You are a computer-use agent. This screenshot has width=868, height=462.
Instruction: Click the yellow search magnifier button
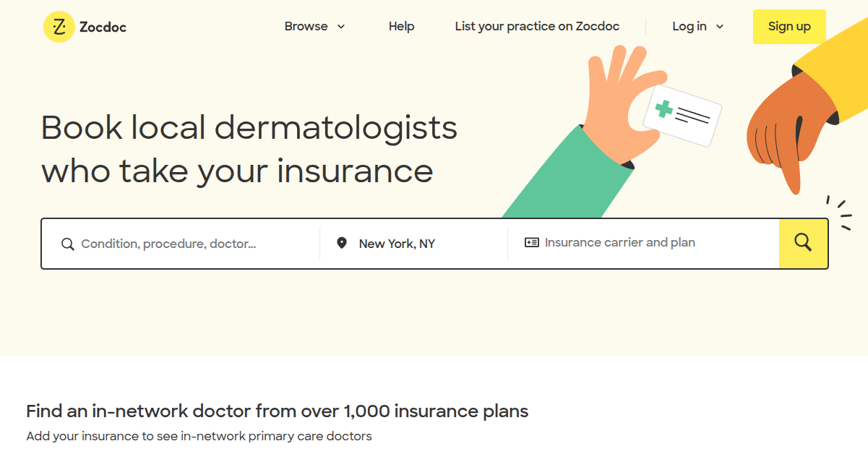[803, 243]
